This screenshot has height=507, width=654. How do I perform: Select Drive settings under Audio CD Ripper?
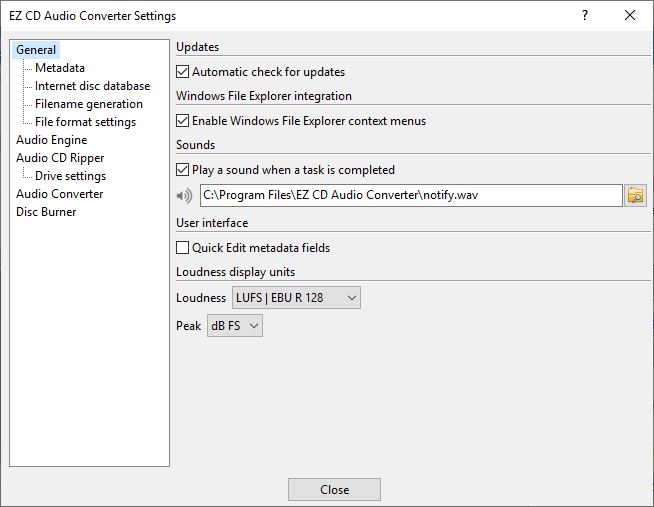click(70, 176)
